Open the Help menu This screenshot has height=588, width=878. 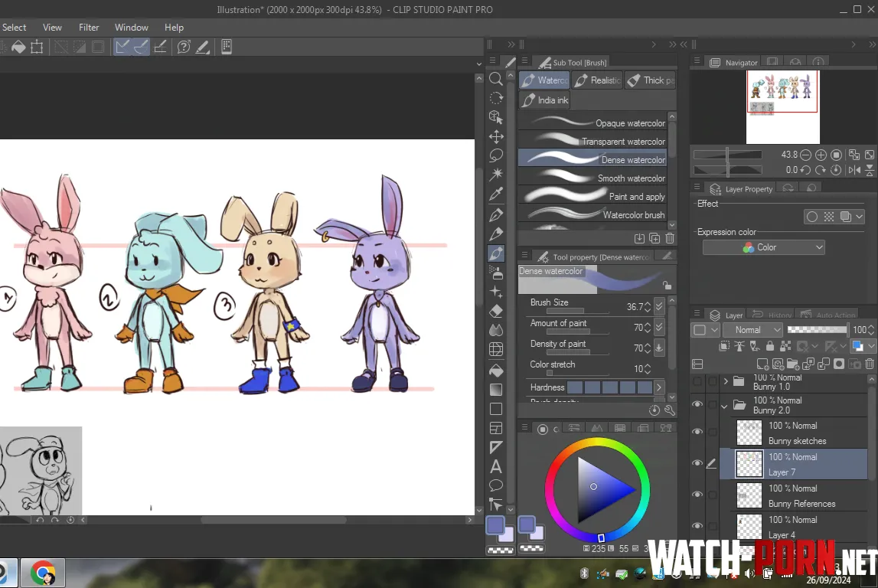click(174, 28)
